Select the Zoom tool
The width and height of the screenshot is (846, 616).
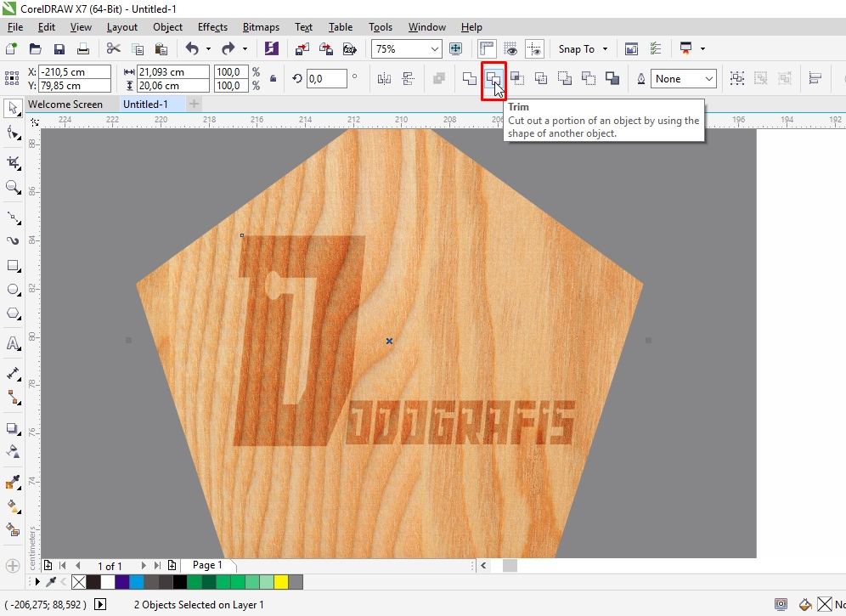12,188
